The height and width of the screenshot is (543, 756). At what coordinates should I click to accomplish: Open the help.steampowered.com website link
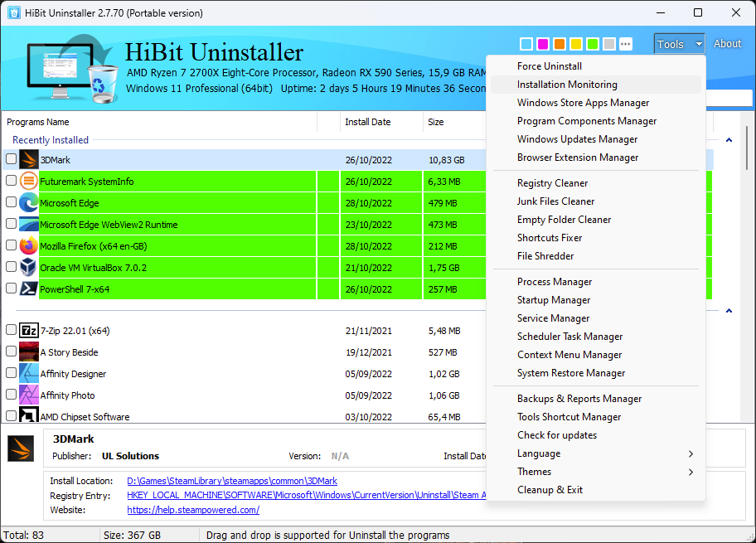(x=193, y=510)
